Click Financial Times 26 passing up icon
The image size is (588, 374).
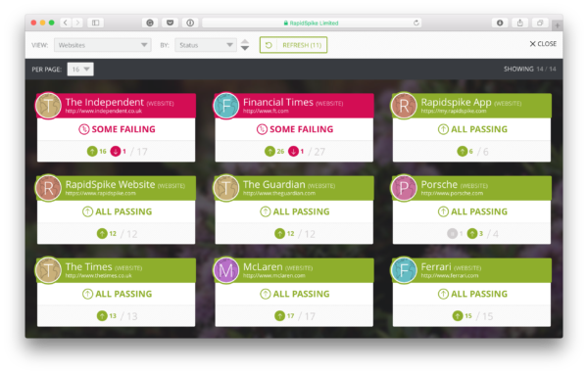[269, 152]
